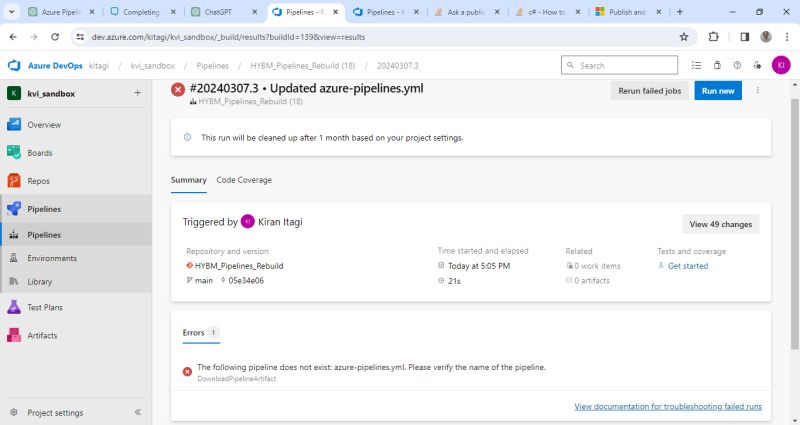800x425 pixels.
Task: Toggle the browser side panel
Action: [x=744, y=37]
